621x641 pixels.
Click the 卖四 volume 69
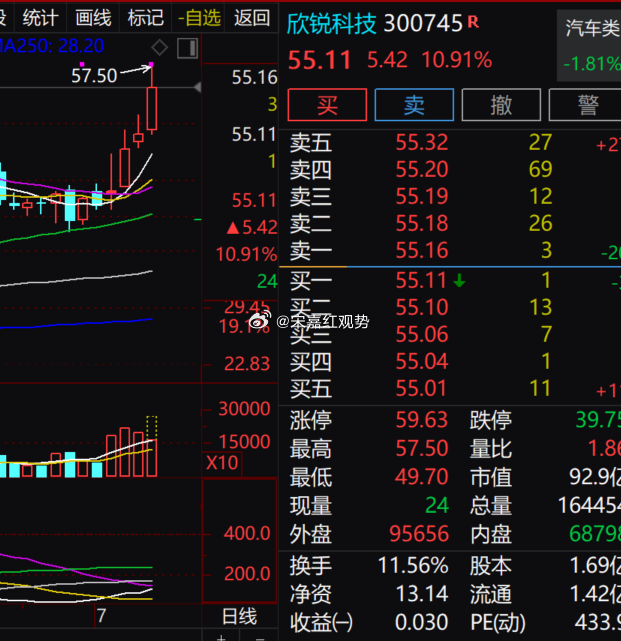pyautogui.click(x=540, y=169)
